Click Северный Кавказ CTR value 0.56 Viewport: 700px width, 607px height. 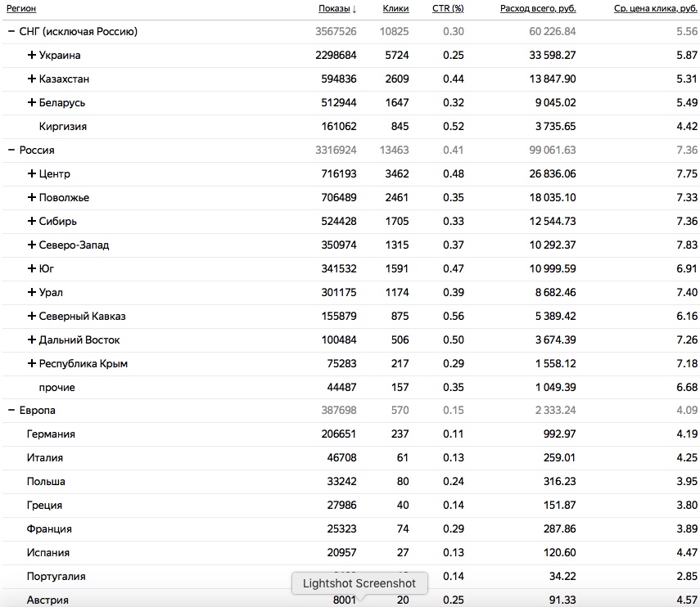click(x=454, y=316)
